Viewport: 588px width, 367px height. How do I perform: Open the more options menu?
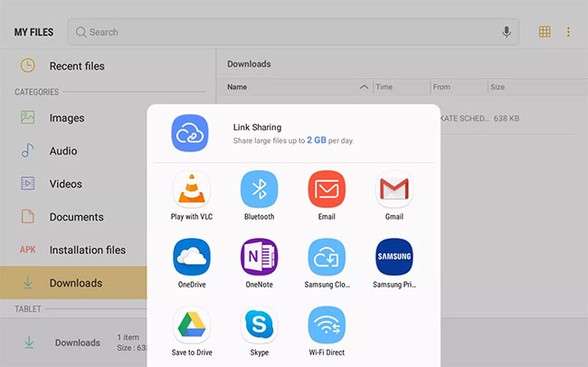click(568, 32)
